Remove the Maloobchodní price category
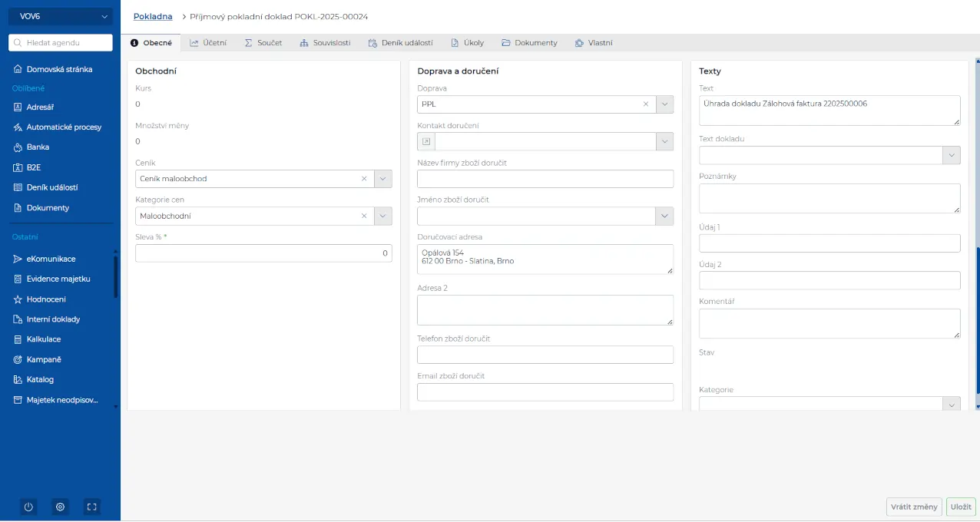This screenshot has width=980, height=522. click(x=364, y=216)
